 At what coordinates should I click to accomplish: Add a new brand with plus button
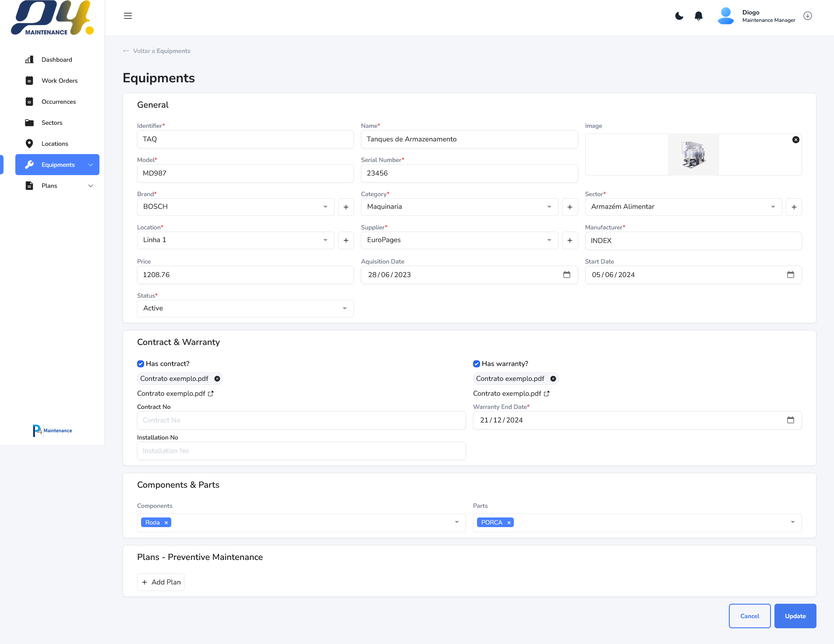346,207
